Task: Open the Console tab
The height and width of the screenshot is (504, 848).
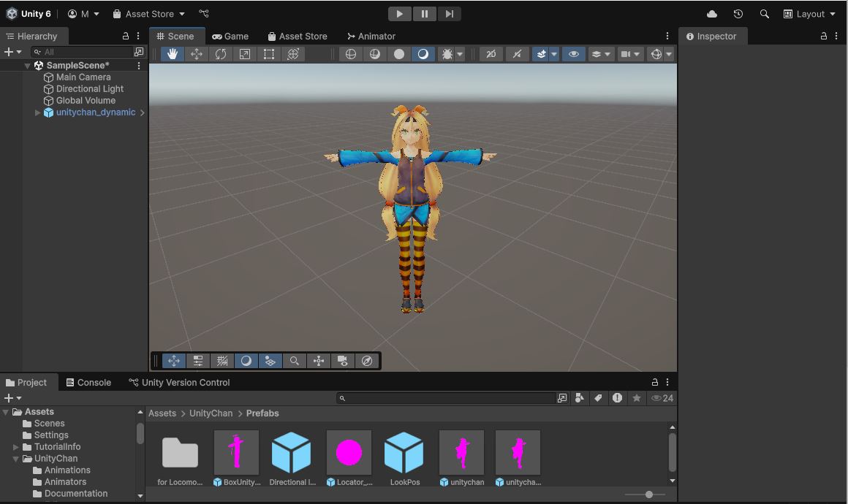Action: point(88,383)
